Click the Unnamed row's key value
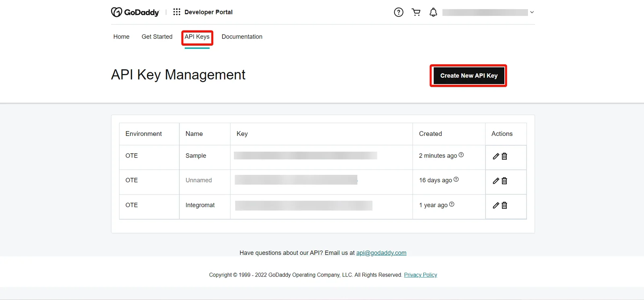 click(x=296, y=180)
